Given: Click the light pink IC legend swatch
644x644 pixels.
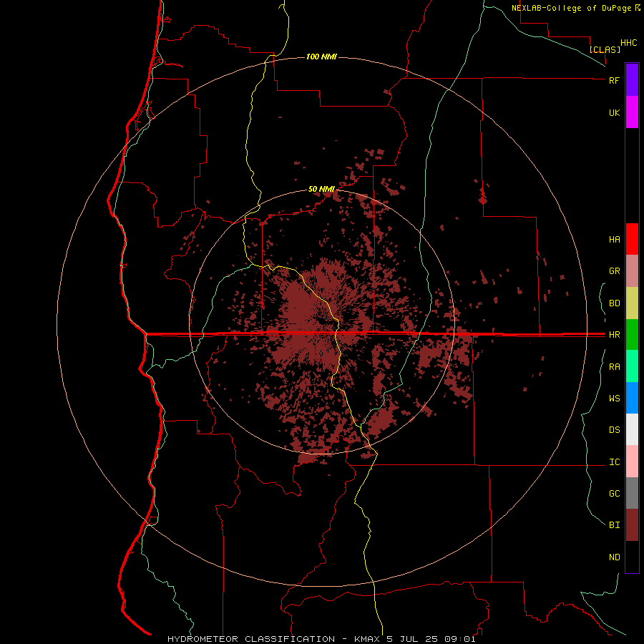Looking at the screenshot, I should [632, 462].
